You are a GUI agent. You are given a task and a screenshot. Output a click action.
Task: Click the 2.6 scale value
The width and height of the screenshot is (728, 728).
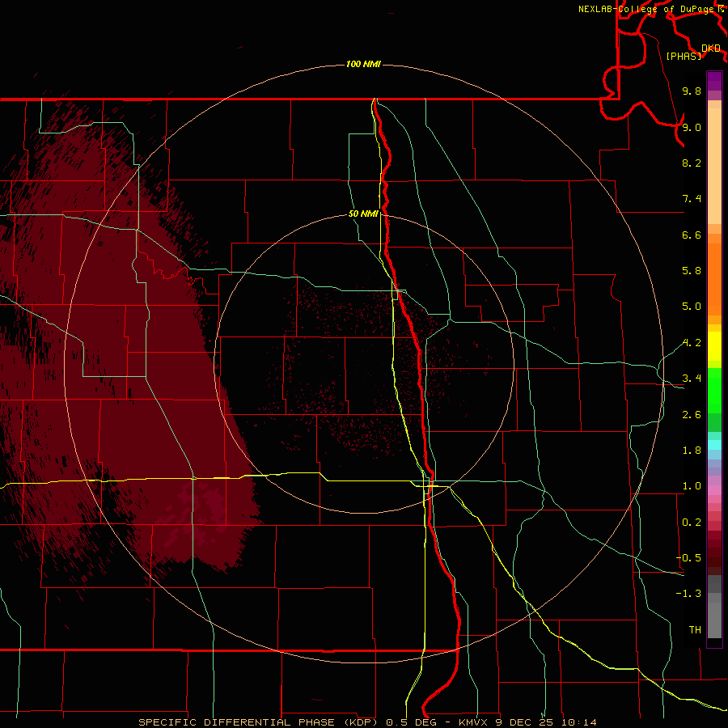point(692,415)
